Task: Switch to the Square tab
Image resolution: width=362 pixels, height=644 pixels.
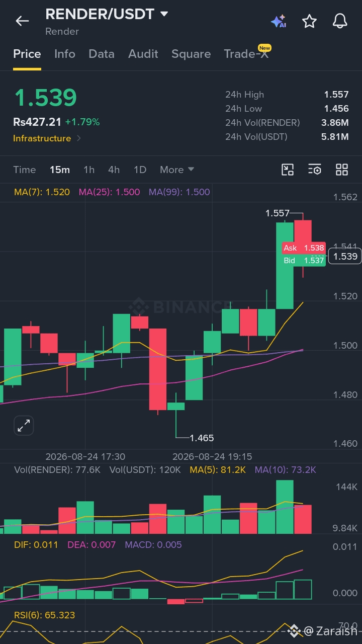Action: click(191, 54)
